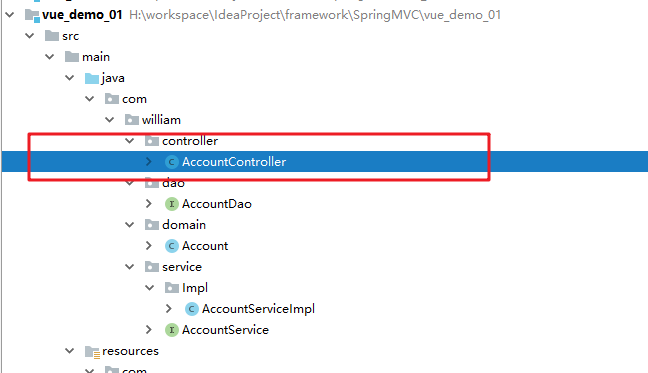648x373 pixels.
Task: Select the vue_demo_01 project name
Action: coord(82,15)
